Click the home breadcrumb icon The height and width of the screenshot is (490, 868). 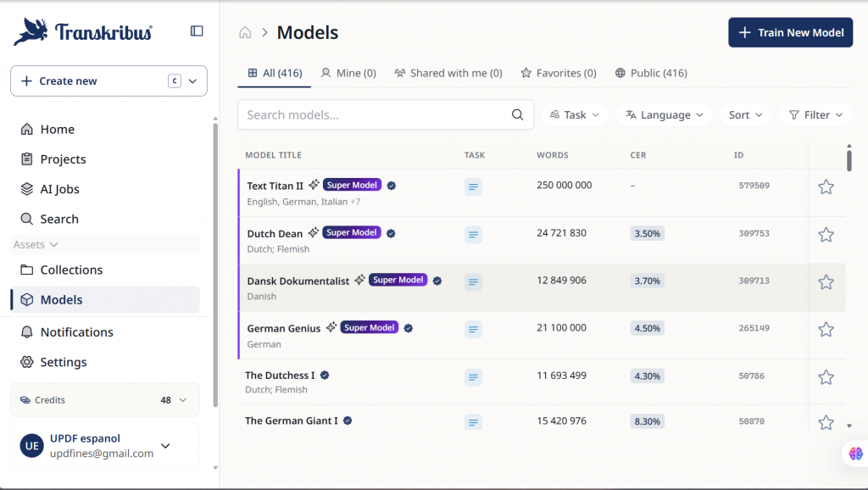[x=245, y=33]
